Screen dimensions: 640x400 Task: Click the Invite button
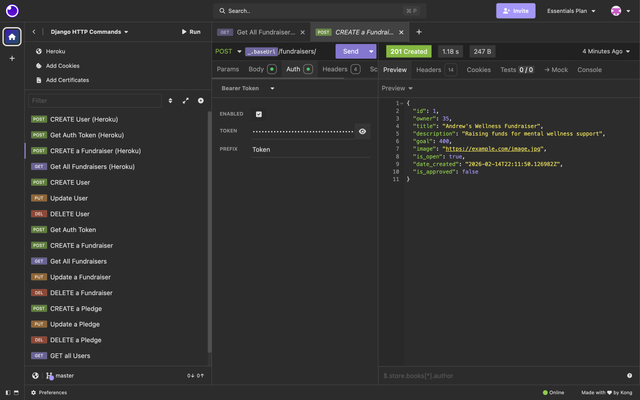pyautogui.click(x=516, y=11)
